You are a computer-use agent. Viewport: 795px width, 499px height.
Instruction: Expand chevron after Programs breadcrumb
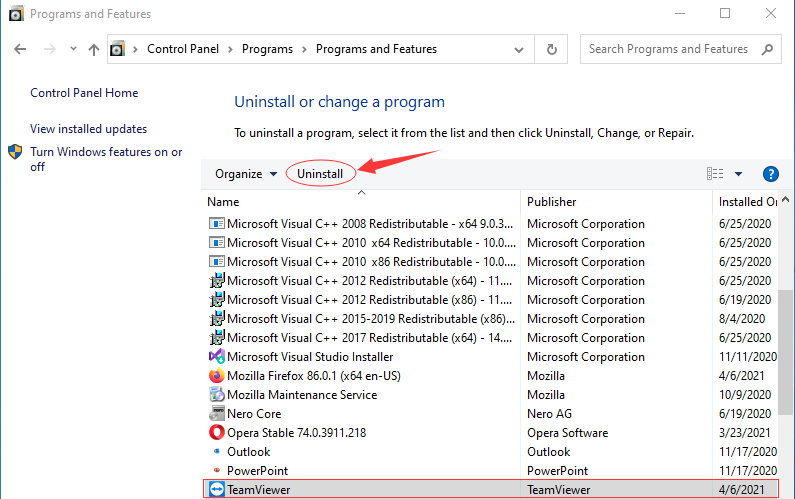pos(305,49)
